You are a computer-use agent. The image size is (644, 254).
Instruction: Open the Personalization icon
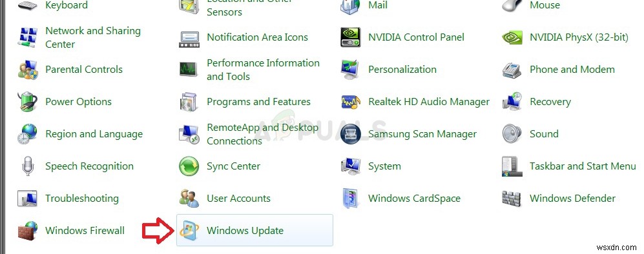pyautogui.click(x=351, y=70)
